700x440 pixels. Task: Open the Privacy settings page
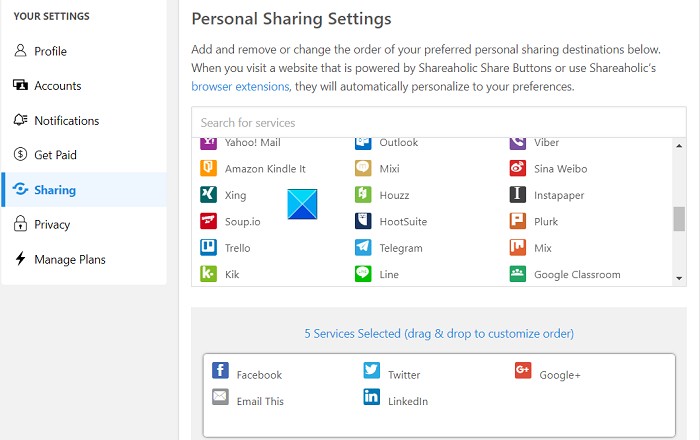52,225
